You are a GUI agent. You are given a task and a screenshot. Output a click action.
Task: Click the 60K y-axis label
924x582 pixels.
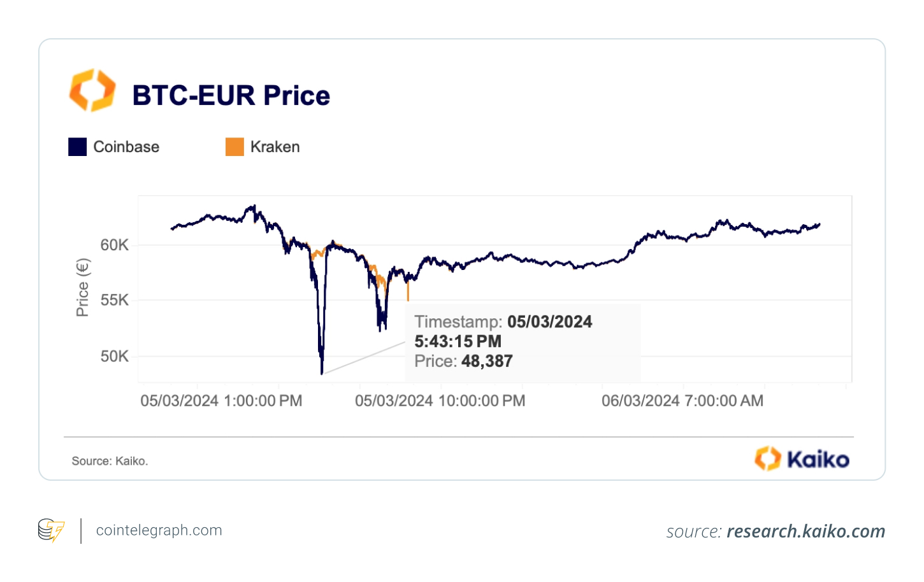pos(115,245)
